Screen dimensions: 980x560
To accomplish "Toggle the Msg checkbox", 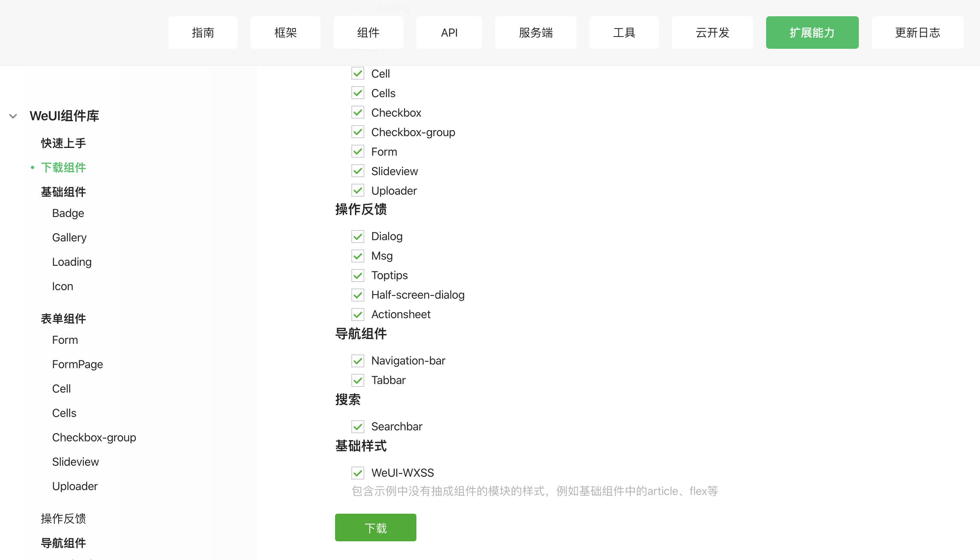I will (x=357, y=256).
